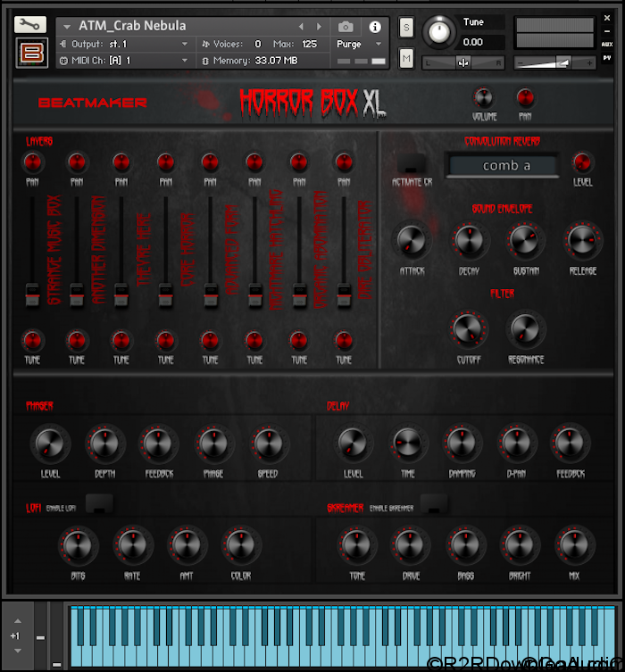Solo the instrument with the S button
Screen dimensions: 625x672
406,28
